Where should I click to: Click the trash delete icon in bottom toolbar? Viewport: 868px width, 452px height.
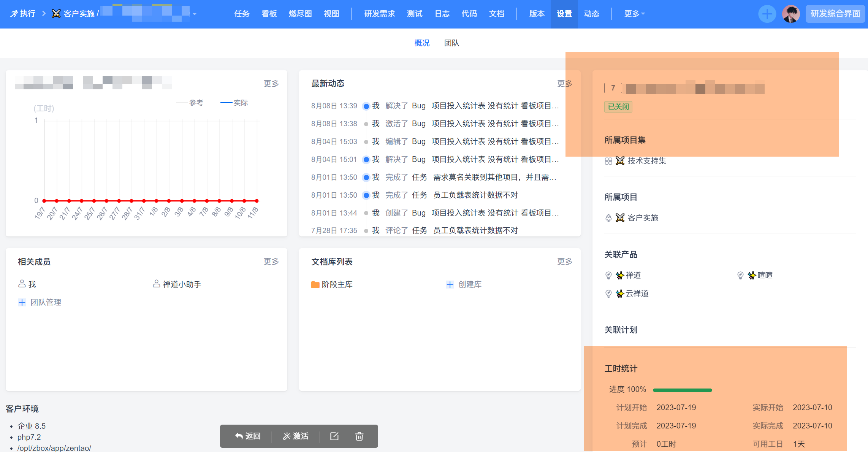(x=359, y=436)
